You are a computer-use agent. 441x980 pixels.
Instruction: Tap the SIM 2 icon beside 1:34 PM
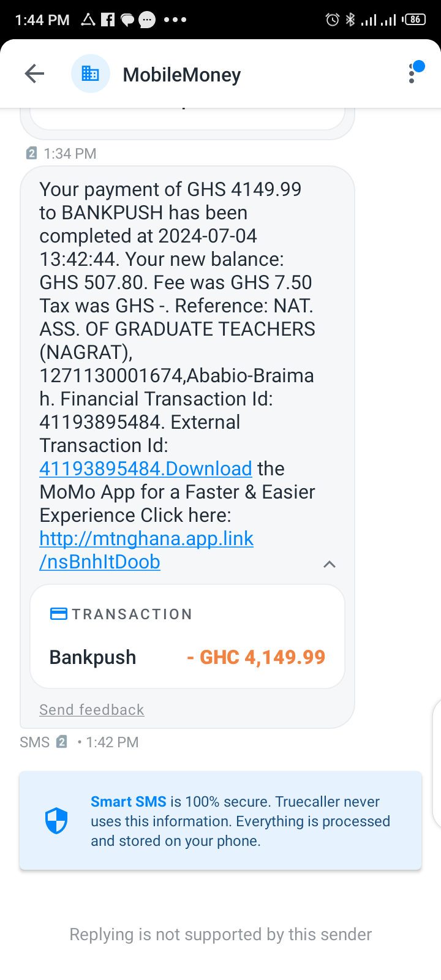pyautogui.click(x=32, y=153)
